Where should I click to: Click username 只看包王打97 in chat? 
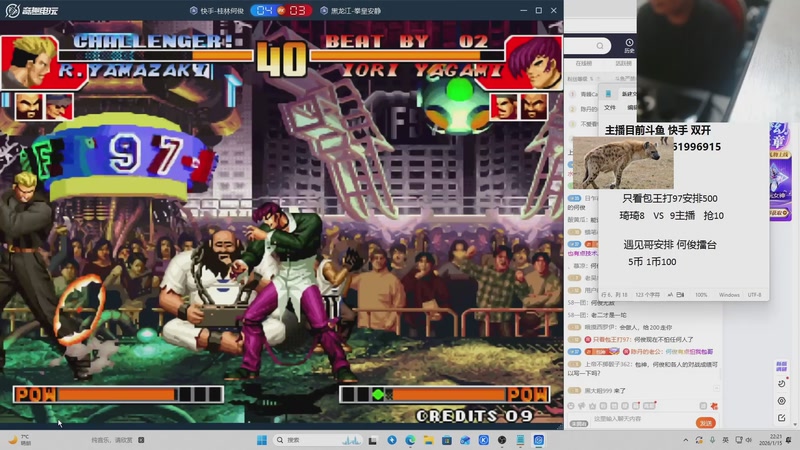coord(612,339)
